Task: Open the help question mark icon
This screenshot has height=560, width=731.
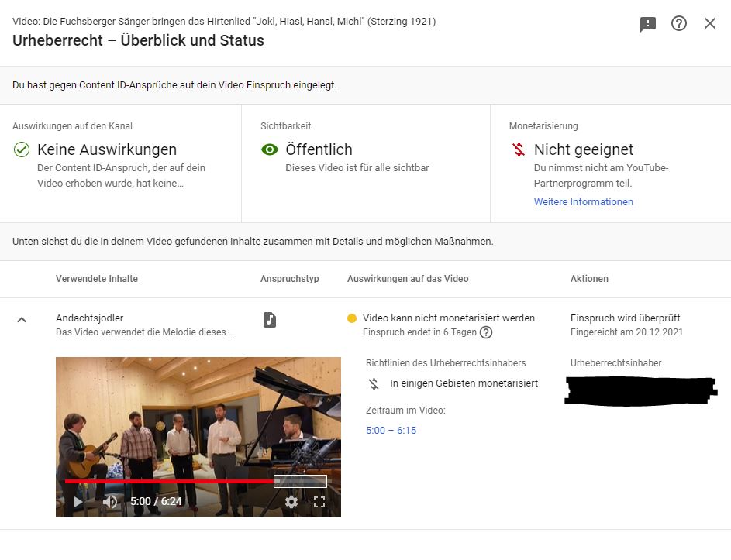Action: (x=679, y=23)
